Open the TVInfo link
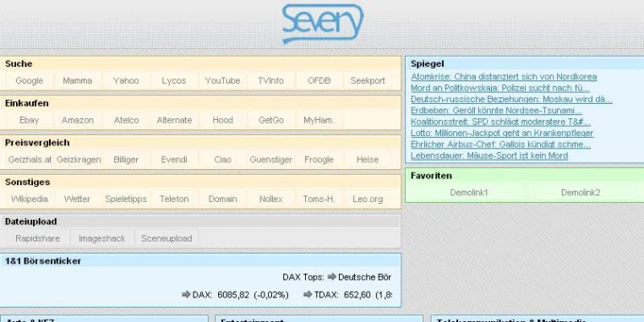 tap(270, 80)
